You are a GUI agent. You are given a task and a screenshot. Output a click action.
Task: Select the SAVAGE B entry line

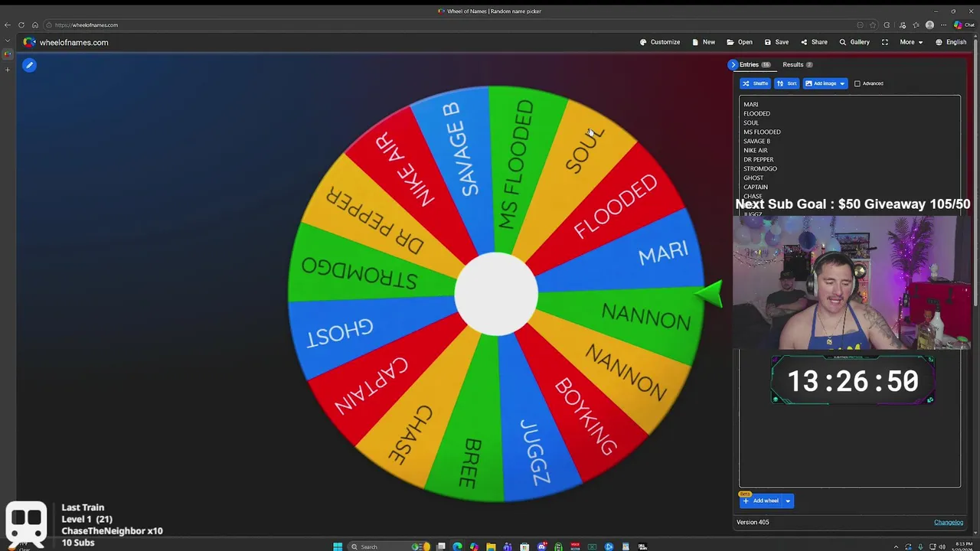pyautogui.click(x=756, y=142)
